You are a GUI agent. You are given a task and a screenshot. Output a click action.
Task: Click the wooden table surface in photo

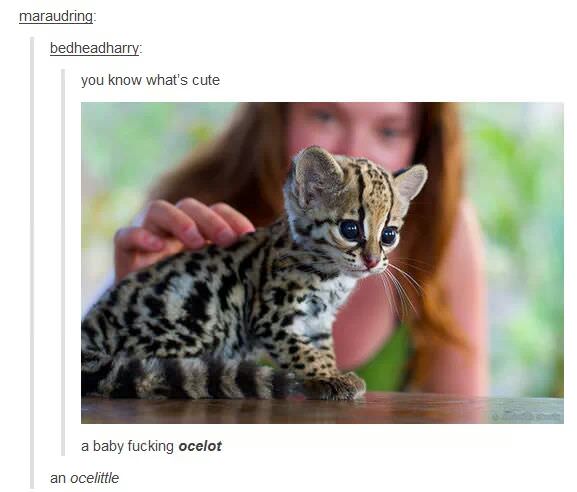click(322, 410)
